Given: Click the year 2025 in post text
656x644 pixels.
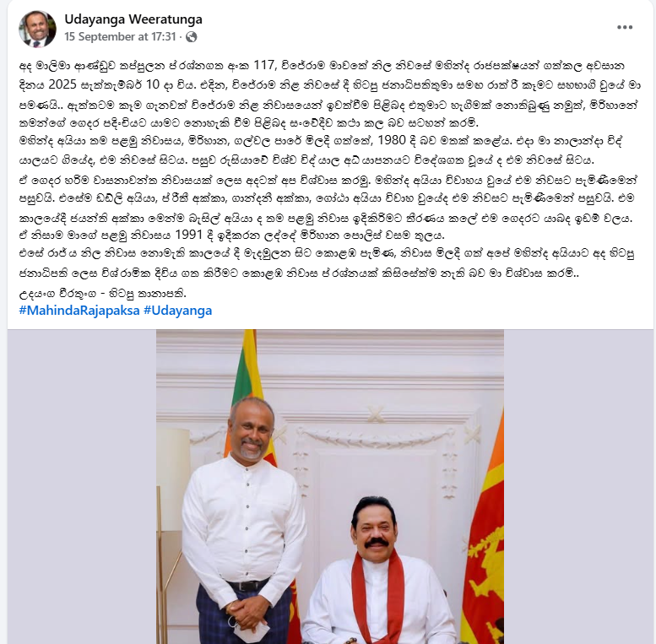Looking at the screenshot, I should [62, 84].
